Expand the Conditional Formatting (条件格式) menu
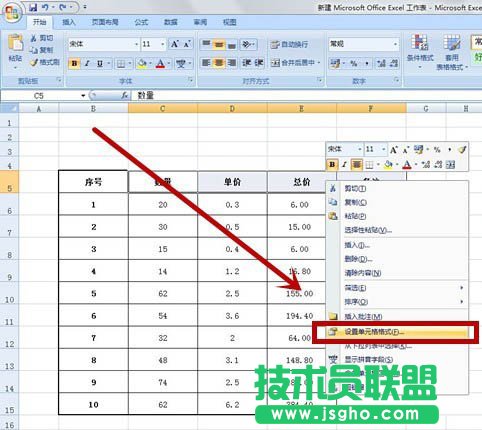Viewport: 482px width, 430px height. coord(420,52)
